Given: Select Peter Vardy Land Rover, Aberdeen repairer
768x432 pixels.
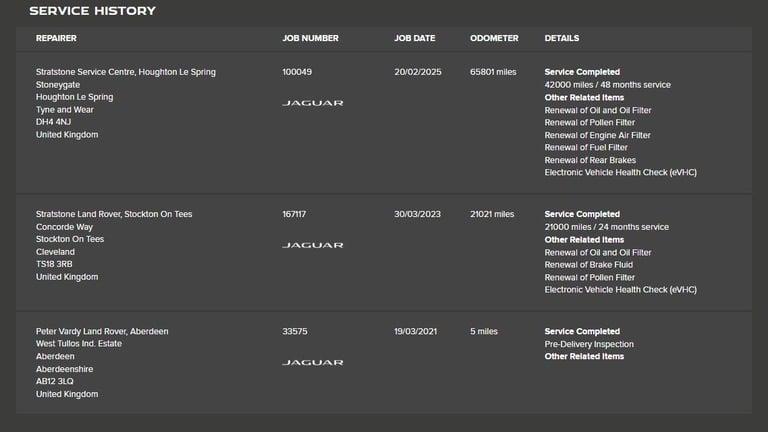Looking at the screenshot, I should (102, 331).
